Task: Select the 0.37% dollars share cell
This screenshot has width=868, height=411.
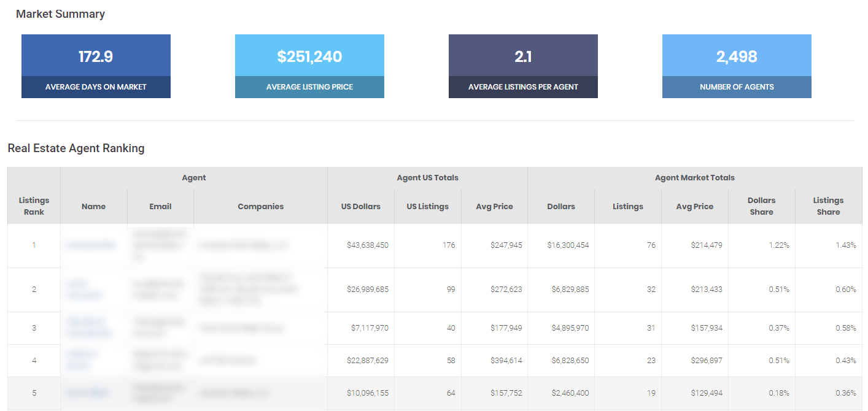Action: (762, 328)
